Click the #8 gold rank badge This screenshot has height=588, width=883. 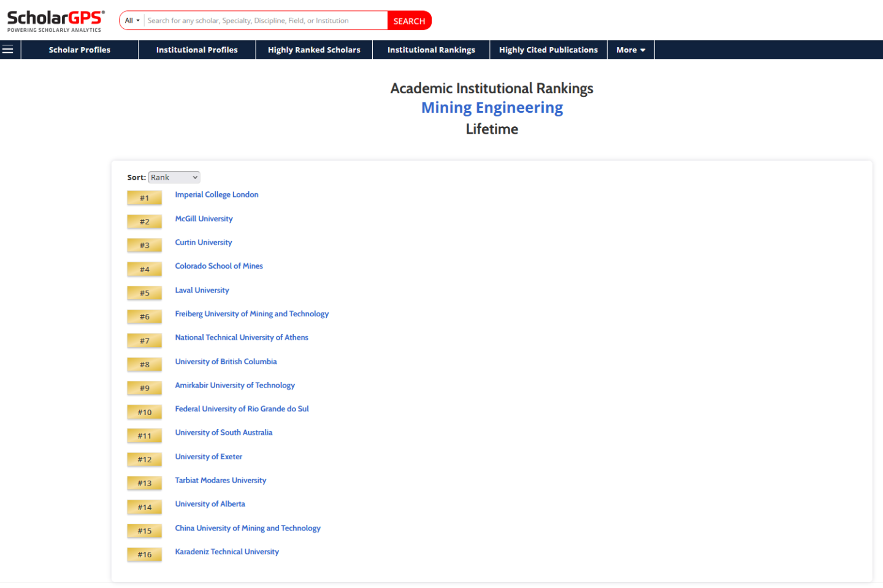tap(144, 364)
